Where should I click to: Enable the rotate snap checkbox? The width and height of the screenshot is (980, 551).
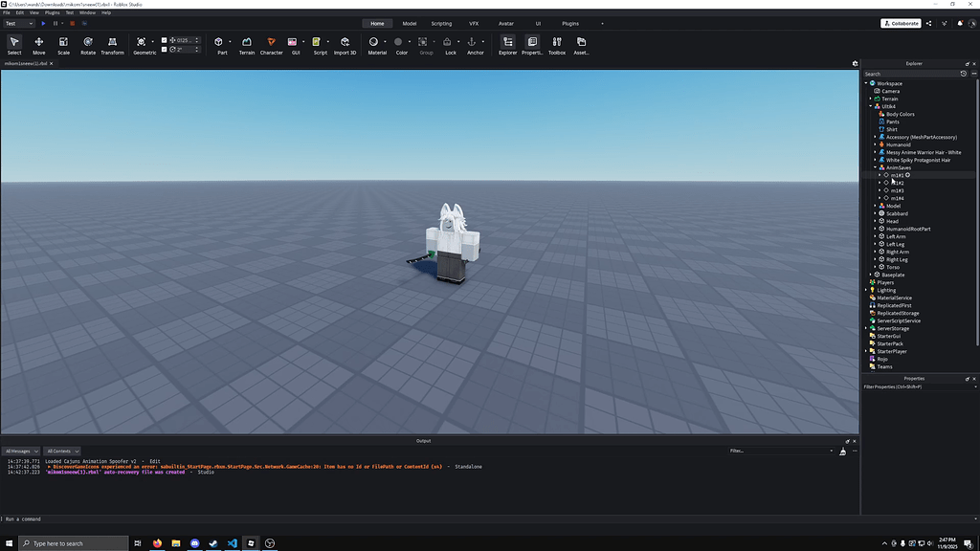pos(163,50)
